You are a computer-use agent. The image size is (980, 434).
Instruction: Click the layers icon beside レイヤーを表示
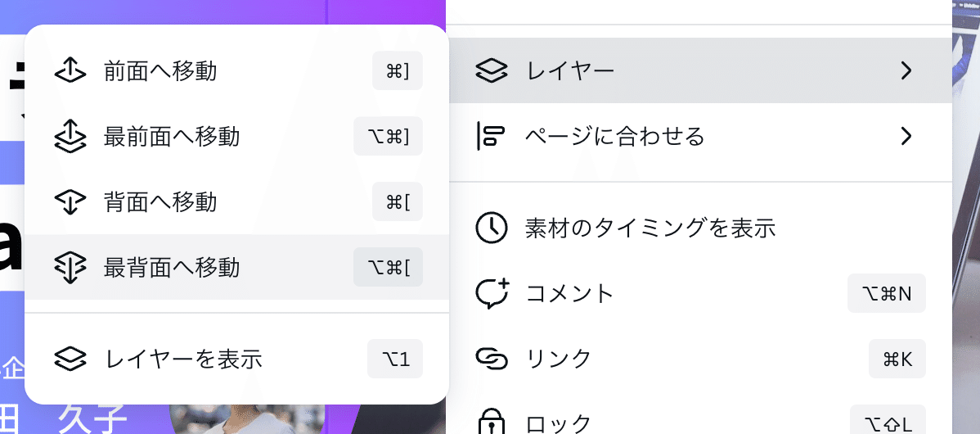(x=70, y=359)
